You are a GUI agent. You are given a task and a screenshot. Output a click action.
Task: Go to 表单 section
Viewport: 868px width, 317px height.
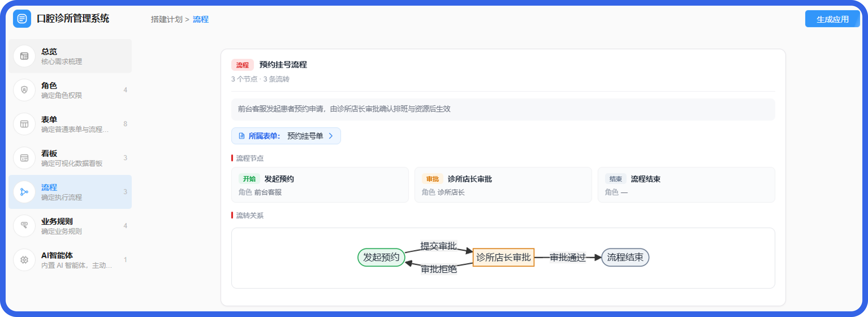[70, 124]
